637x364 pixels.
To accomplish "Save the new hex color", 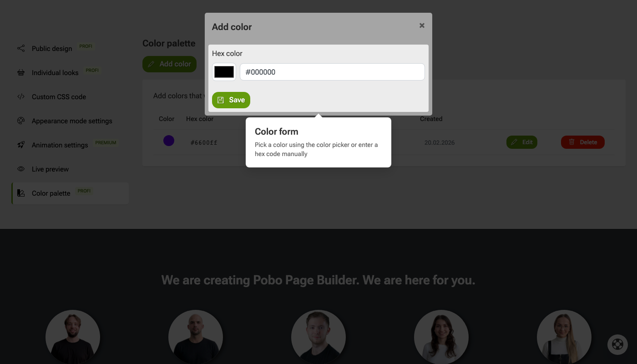I will point(231,100).
